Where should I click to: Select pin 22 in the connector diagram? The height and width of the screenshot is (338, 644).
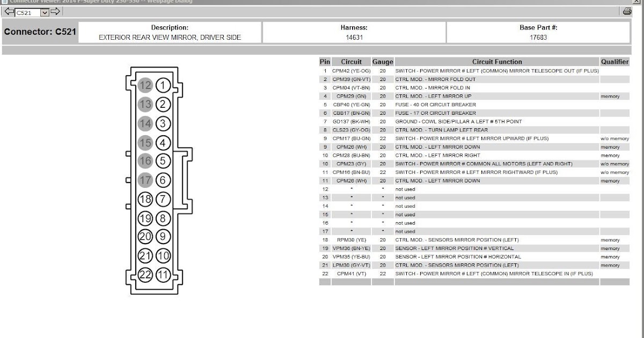pos(145,275)
